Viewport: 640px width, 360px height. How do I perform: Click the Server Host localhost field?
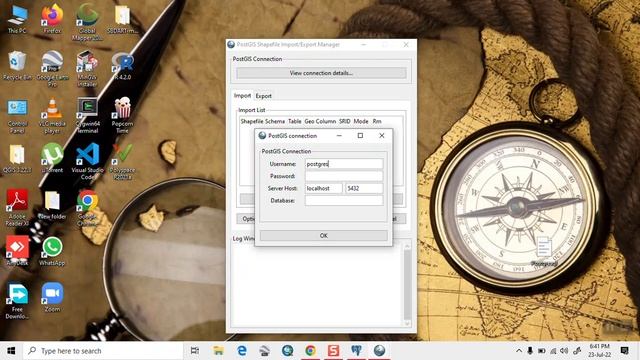[324, 188]
